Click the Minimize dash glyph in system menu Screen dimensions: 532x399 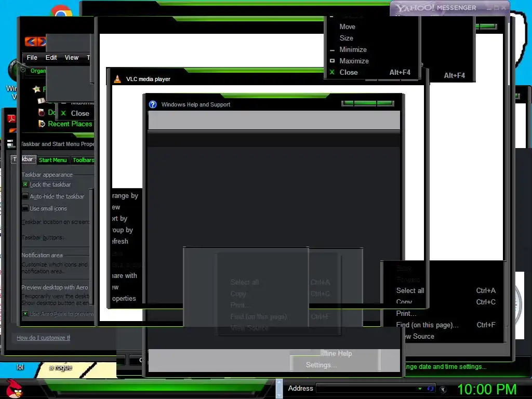[332, 50]
